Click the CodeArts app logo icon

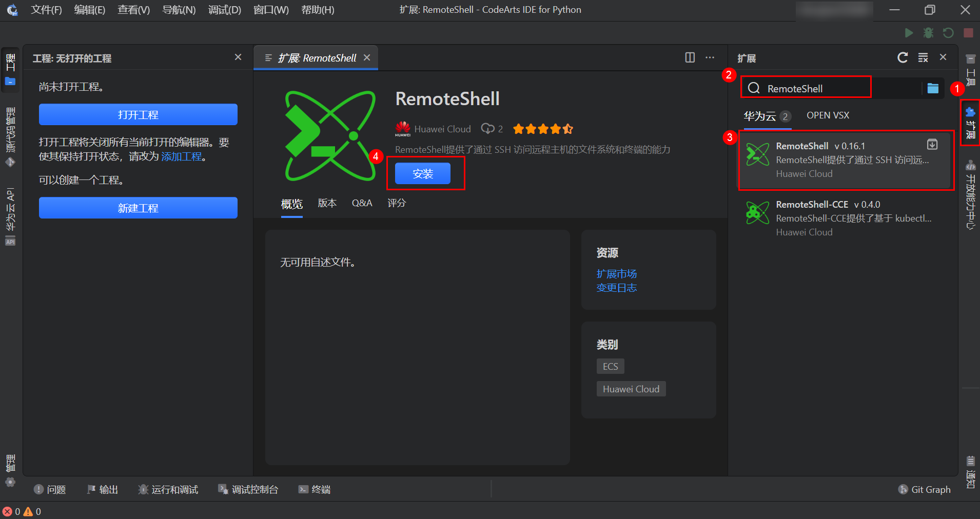point(12,10)
